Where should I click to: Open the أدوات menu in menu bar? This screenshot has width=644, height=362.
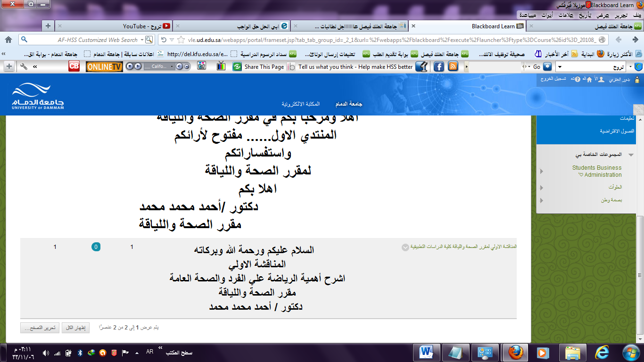point(547,15)
